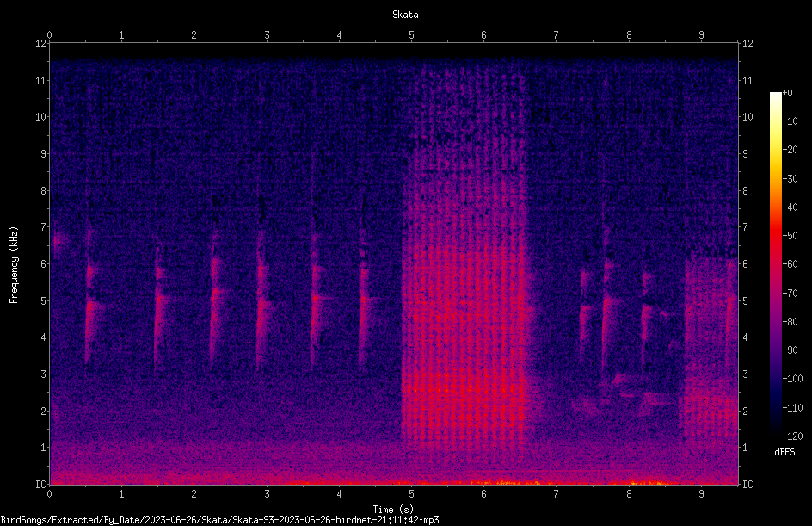Click the '-80' color scale label
This screenshot has height=526, width=812.
tap(790, 322)
